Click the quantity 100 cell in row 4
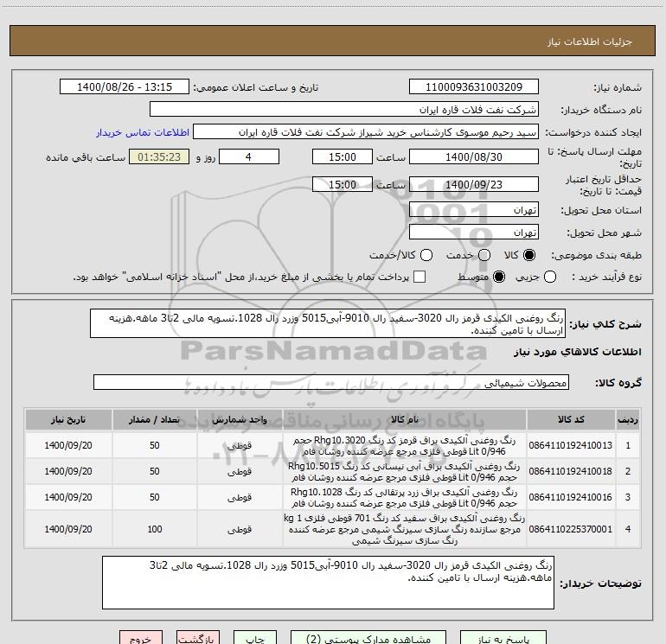This screenshot has width=666, height=644. point(155,529)
